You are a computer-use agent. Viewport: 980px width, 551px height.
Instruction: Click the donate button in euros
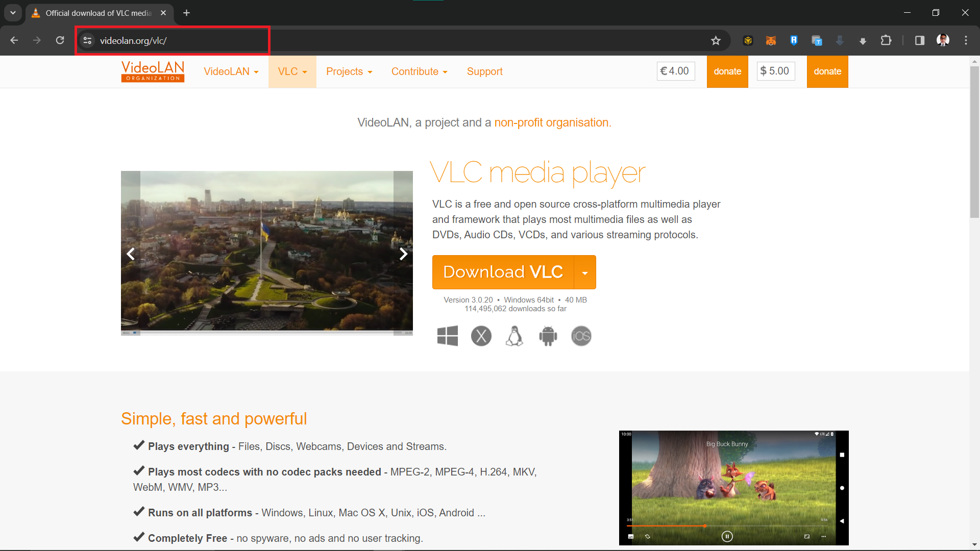(727, 71)
